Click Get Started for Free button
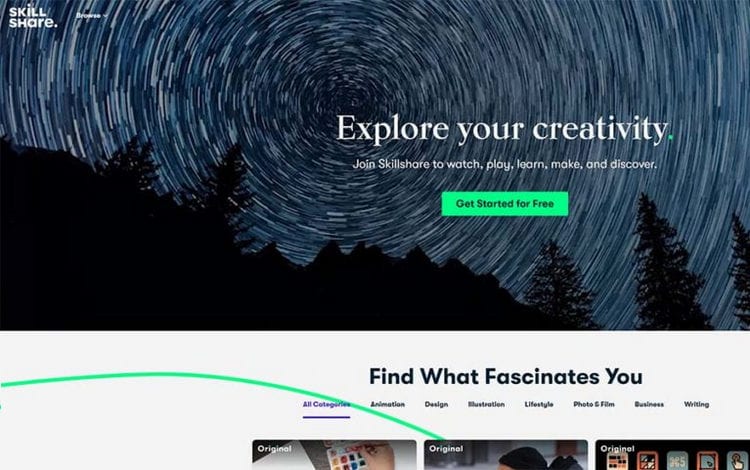This screenshot has width=750, height=470. pyautogui.click(x=505, y=204)
